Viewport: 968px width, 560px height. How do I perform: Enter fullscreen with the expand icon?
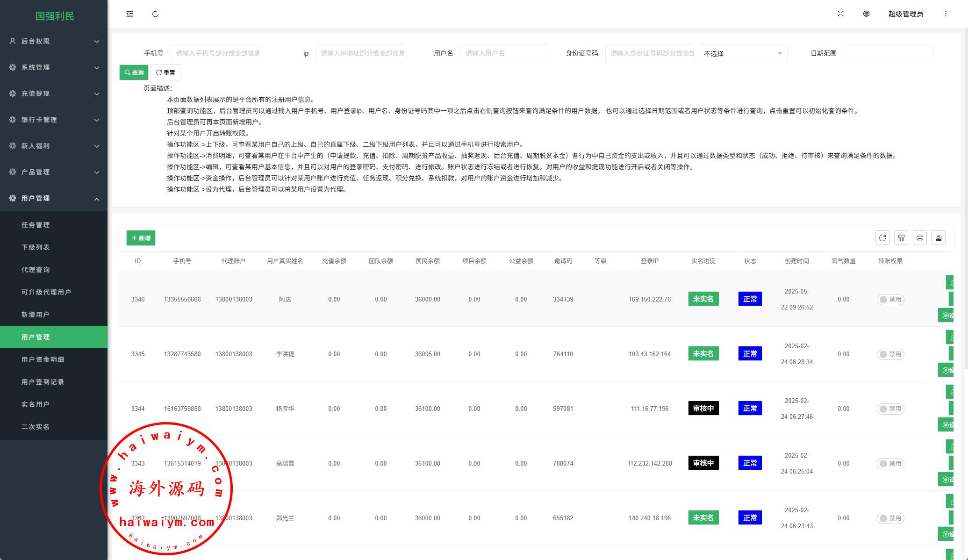[x=840, y=14]
